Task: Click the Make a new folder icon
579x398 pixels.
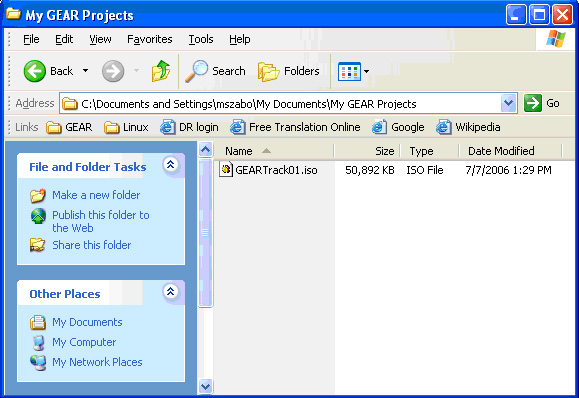Action: pyautogui.click(x=38, y=196)
